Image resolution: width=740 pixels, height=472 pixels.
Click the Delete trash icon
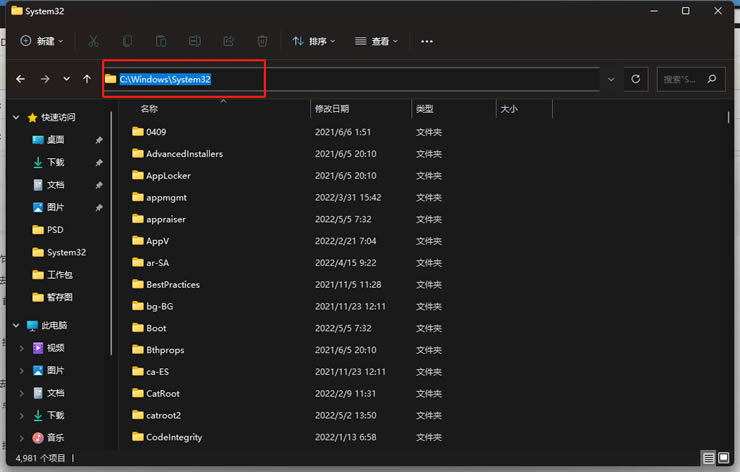coord(262,42)
